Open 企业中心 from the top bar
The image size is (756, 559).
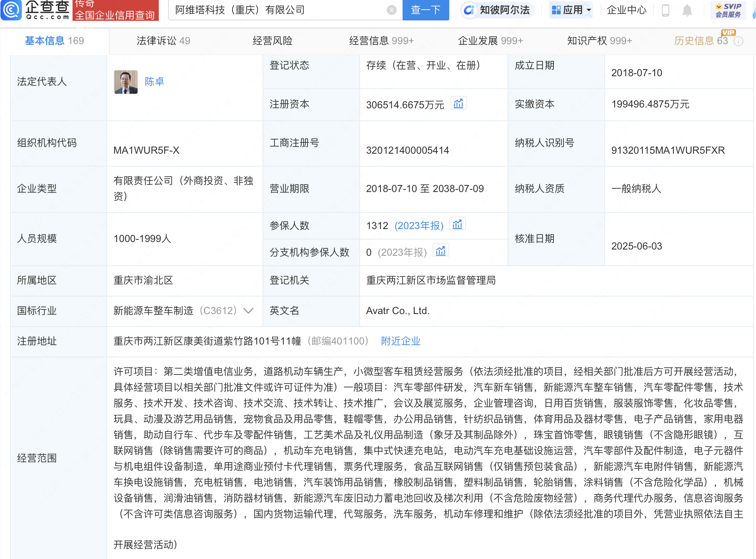(x=626, y=10)
